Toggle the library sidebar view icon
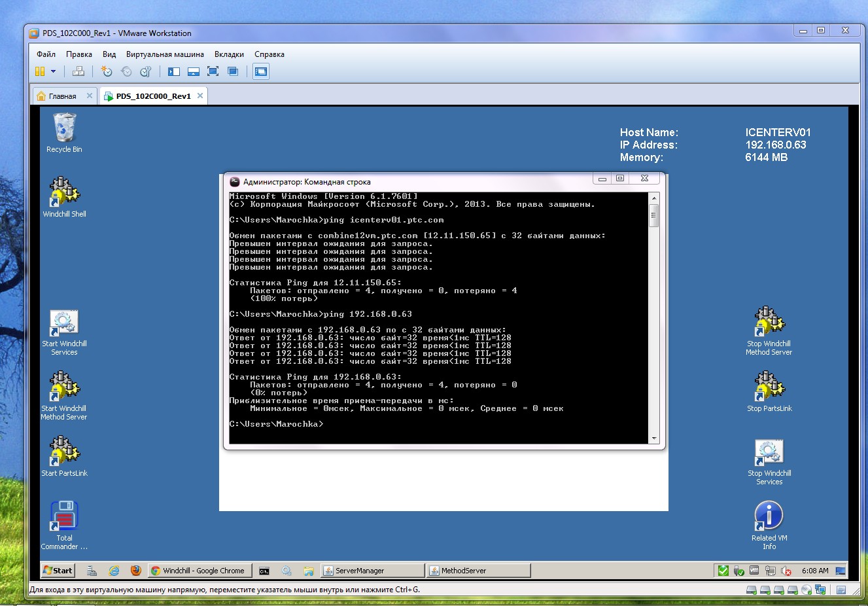Viewport: 868px width, 606px height. tap(174, 71)
